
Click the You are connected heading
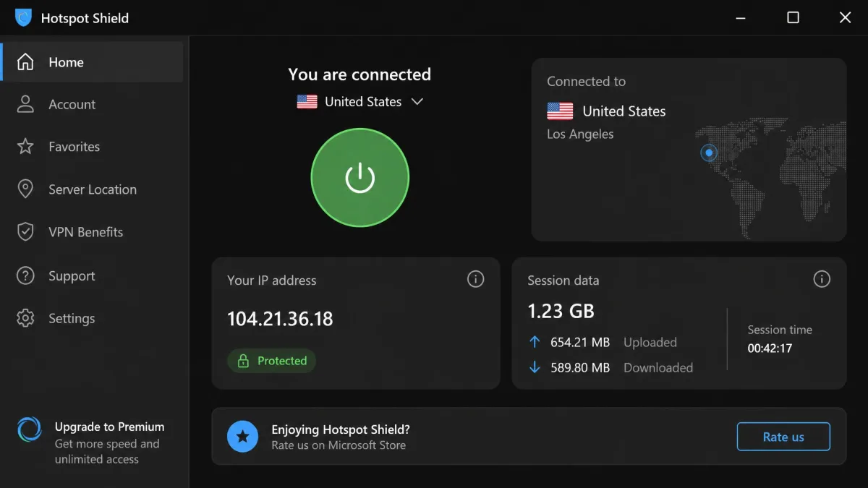pos(359,74)
